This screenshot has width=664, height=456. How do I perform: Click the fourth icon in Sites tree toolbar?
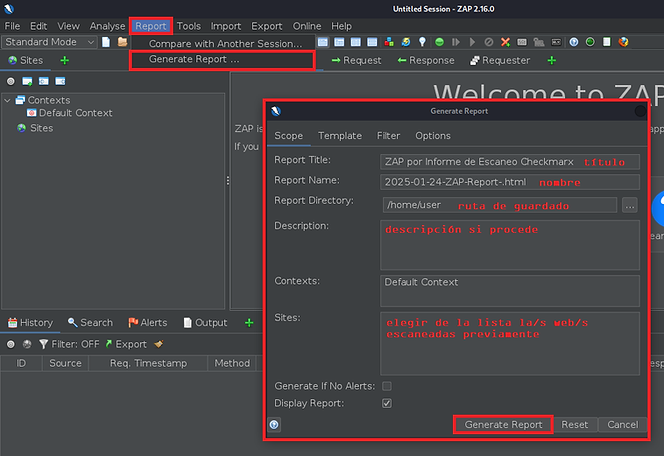[60, 81]
